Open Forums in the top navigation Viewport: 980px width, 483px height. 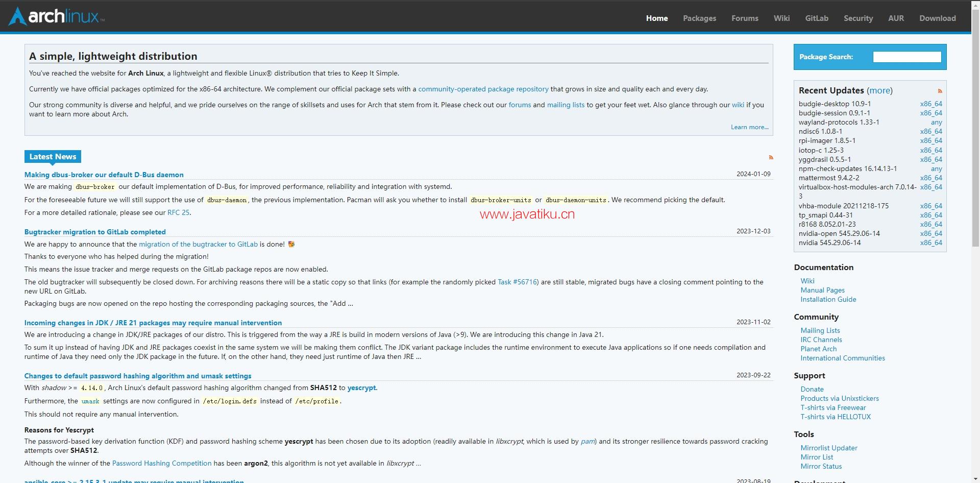[745, 18]
